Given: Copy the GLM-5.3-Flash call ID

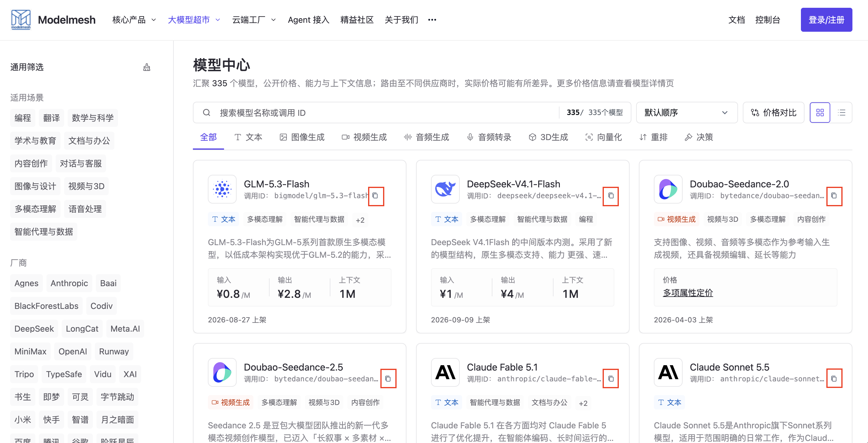Looking at the screenshot, I should click(x=375, y=196).
